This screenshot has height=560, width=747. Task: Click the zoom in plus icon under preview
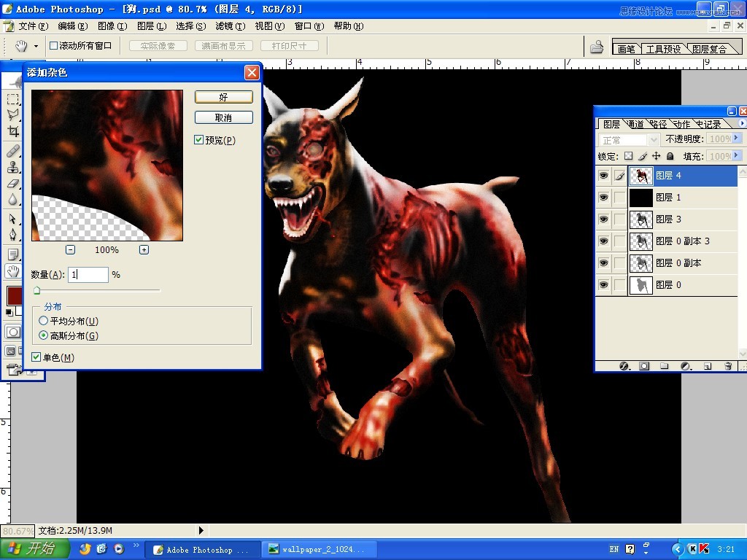click(144, 249)
